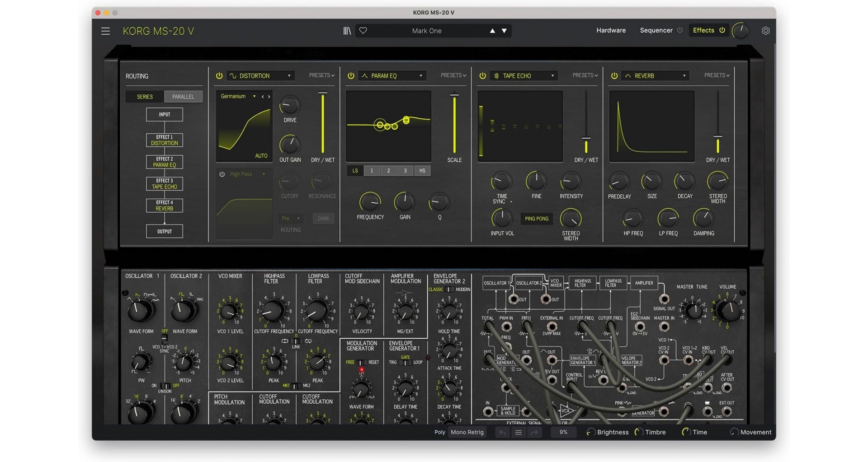The image size is (868, 462).
Task: Click the undo arrow in bottom bar
Action: (502, 432)
